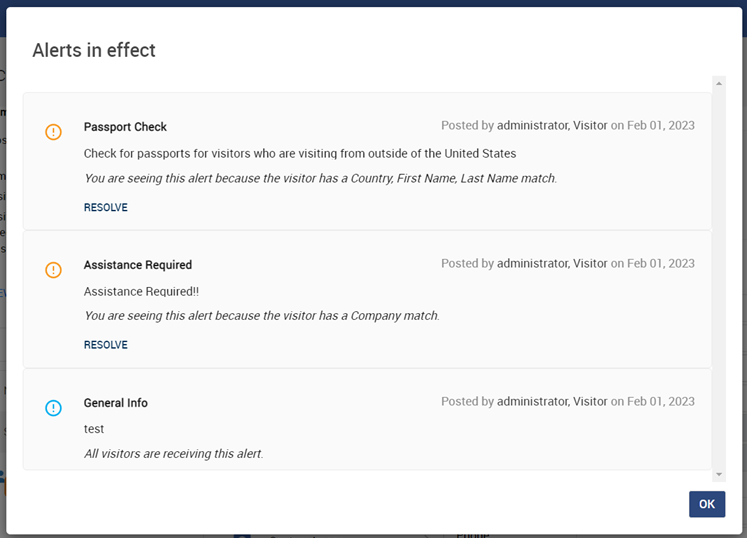
Task: Select the Passport Check alert title
Action: 125,127
